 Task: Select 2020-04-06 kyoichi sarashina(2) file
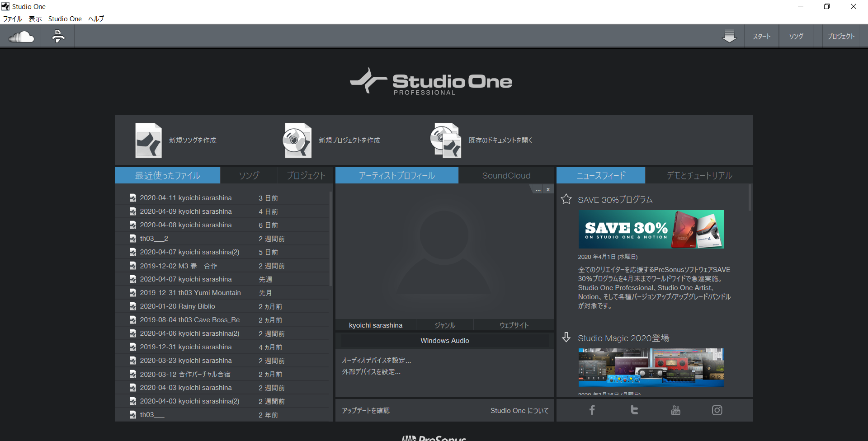222,333
